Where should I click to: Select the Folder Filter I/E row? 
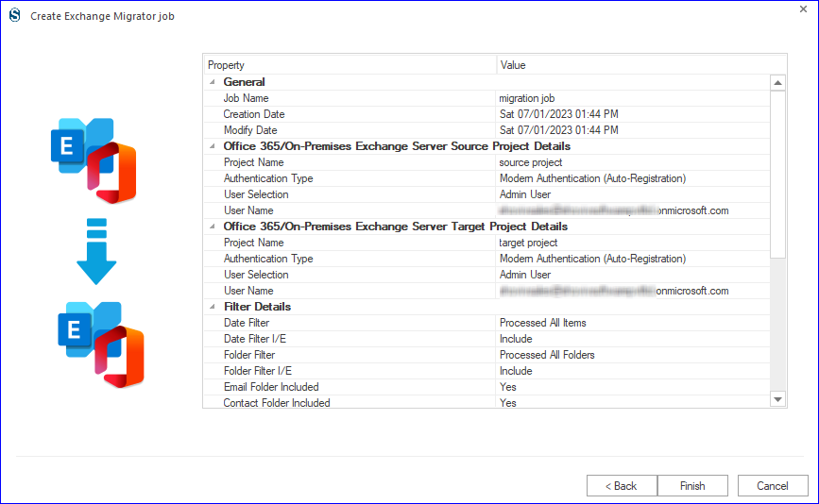tap(486, 371)
